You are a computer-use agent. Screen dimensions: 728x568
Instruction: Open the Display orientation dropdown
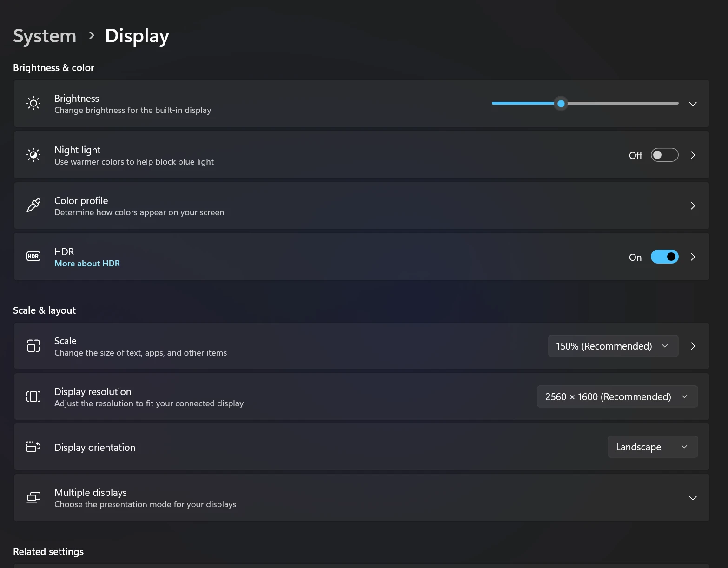pos(652,447)
